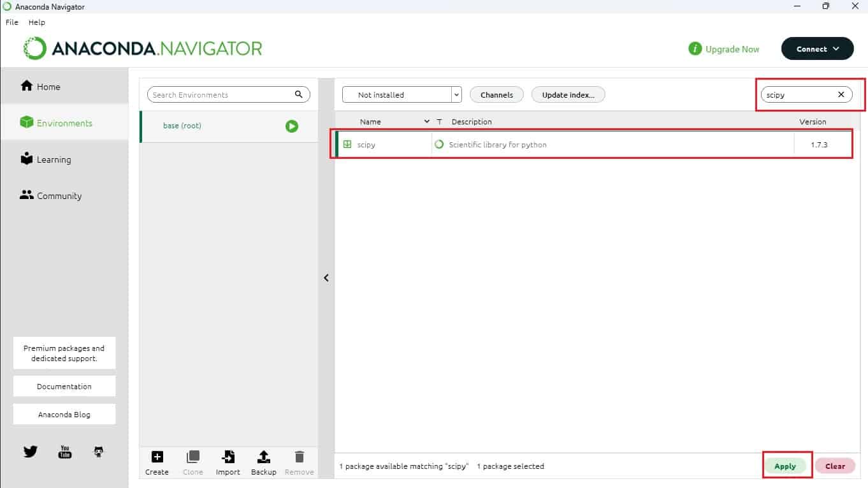Open the YouTube channel icon

[x=64, y=452]
